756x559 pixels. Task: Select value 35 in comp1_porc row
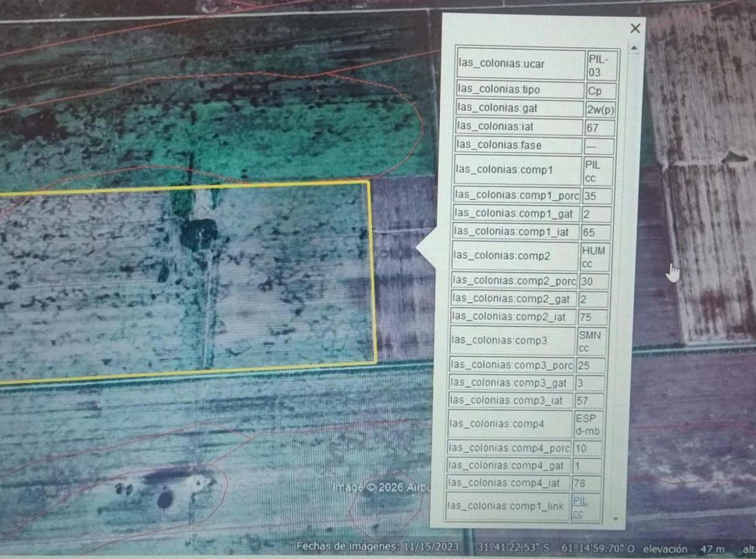(597, 196)
